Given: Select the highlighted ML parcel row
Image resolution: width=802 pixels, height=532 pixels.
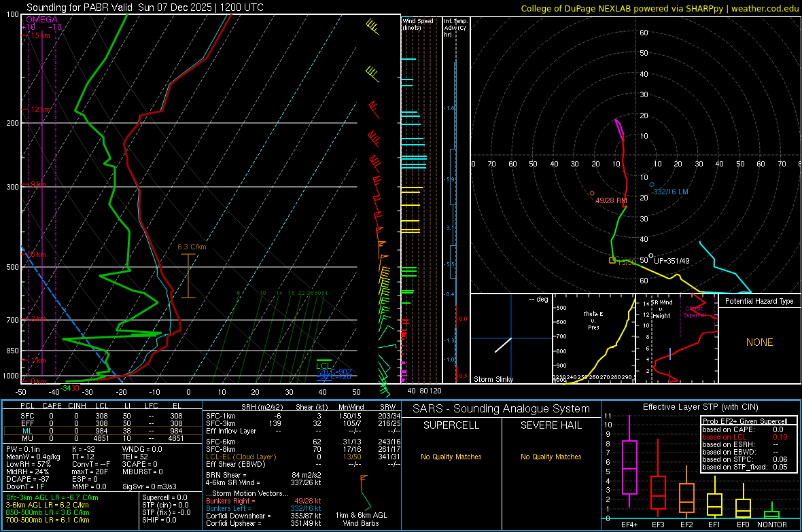Looking at the screenshot, I should (x=101, y=431).
